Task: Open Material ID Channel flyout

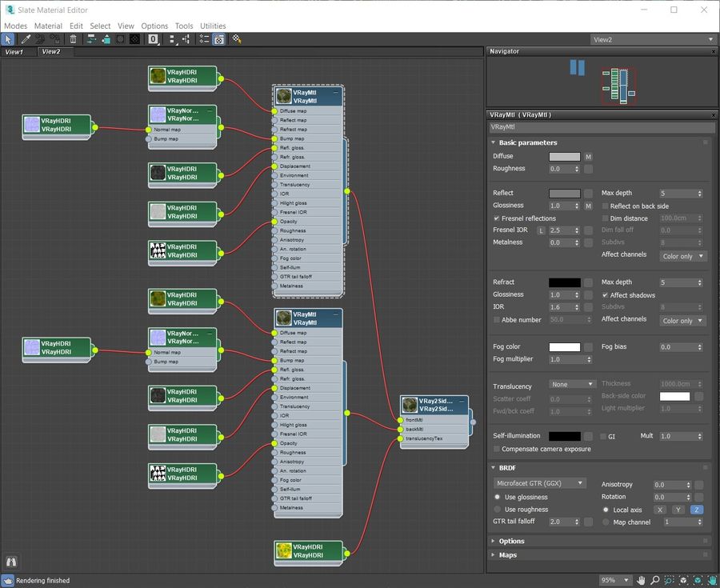Action: 154,39
